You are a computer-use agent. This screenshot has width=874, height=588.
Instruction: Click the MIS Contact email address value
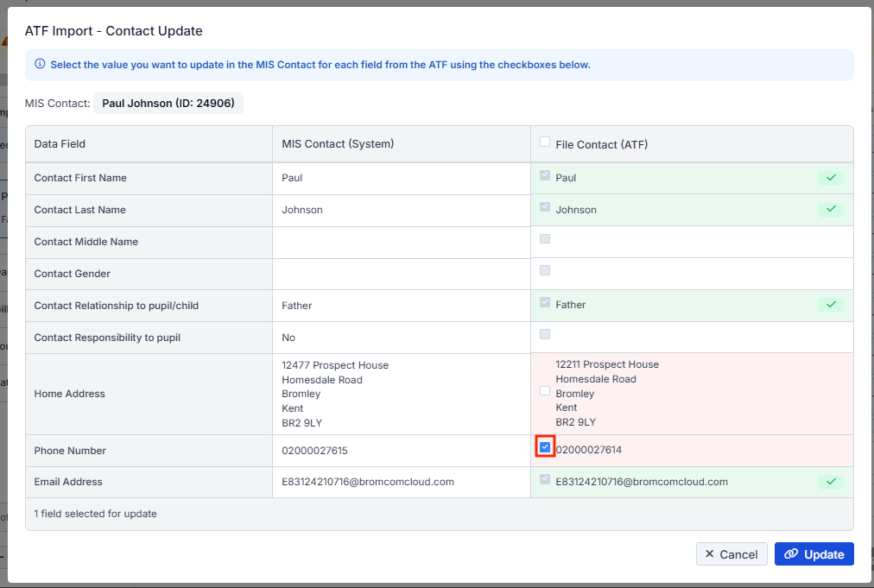click(x=368, y=482)
